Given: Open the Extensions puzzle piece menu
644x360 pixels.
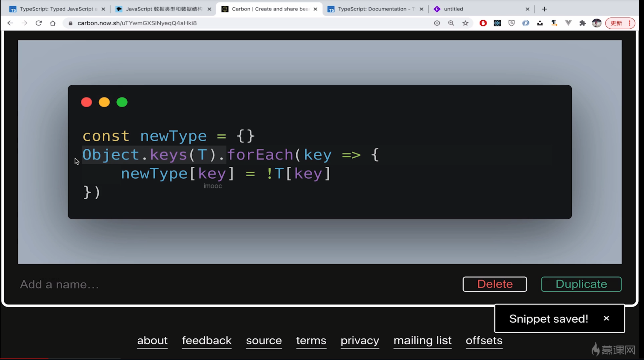Looking at the screenshot, I should pos(582,23).
